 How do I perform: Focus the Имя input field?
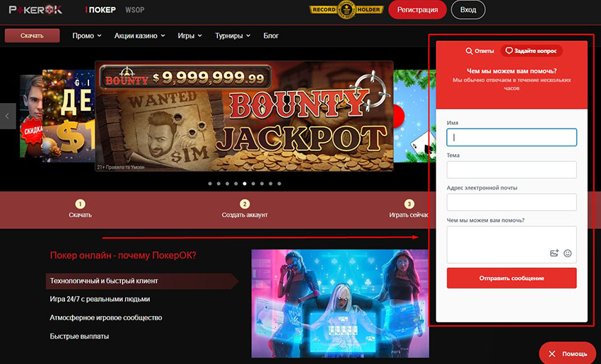click(512, 137)
